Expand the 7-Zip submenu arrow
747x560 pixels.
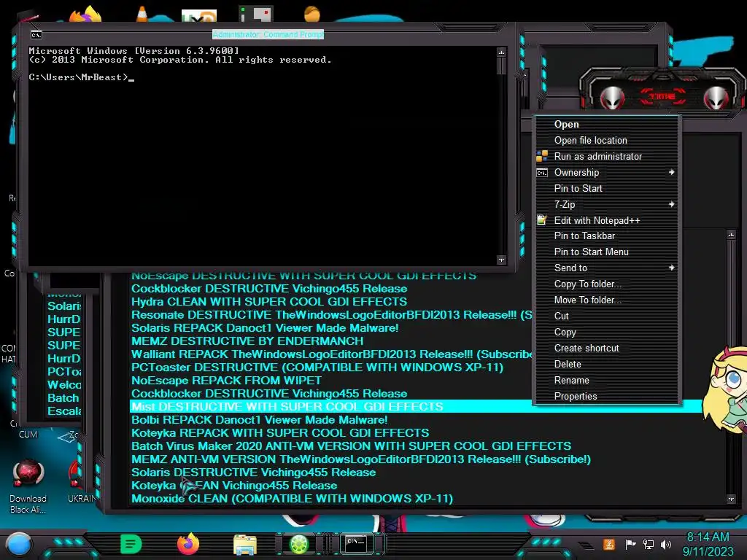pyautogui.click(x=671, y=204)
